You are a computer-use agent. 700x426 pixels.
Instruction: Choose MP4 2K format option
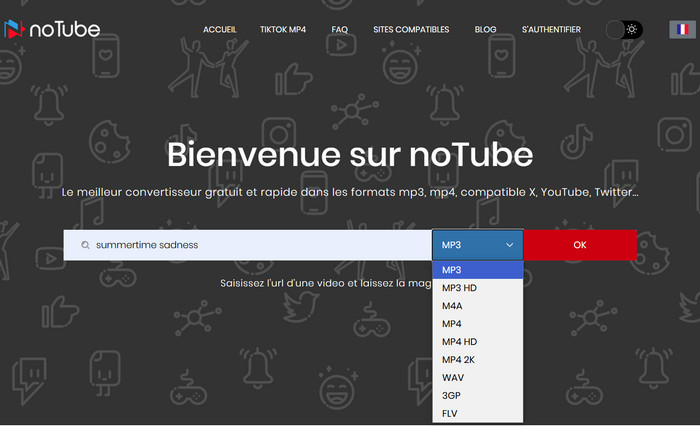459,359
